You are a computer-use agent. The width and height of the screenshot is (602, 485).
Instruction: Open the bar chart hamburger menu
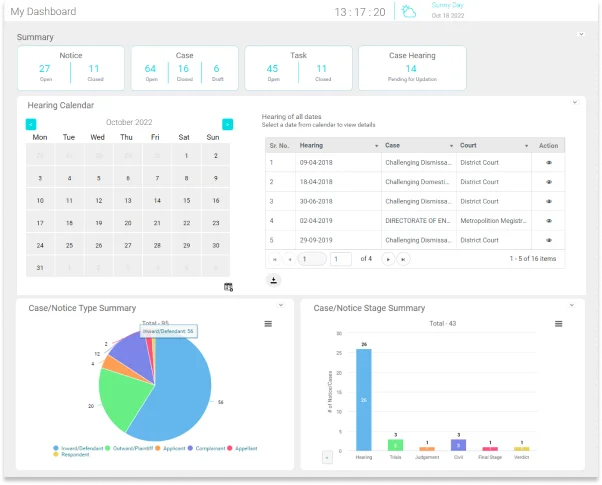click(558, 324)
